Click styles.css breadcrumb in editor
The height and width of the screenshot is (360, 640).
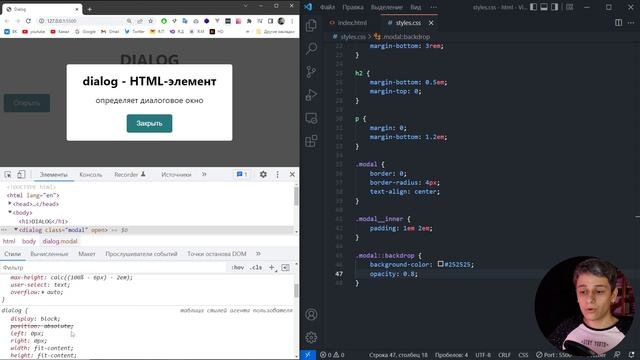349,36
